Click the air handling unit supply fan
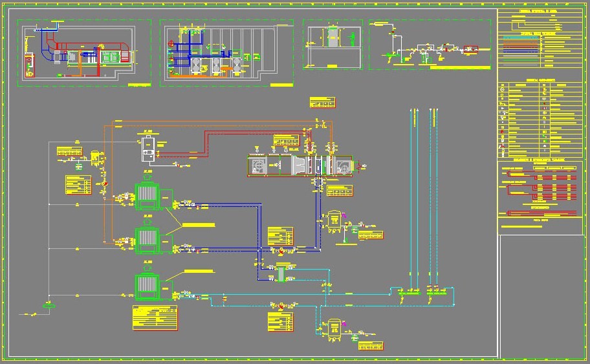 [x=344, y=166]
